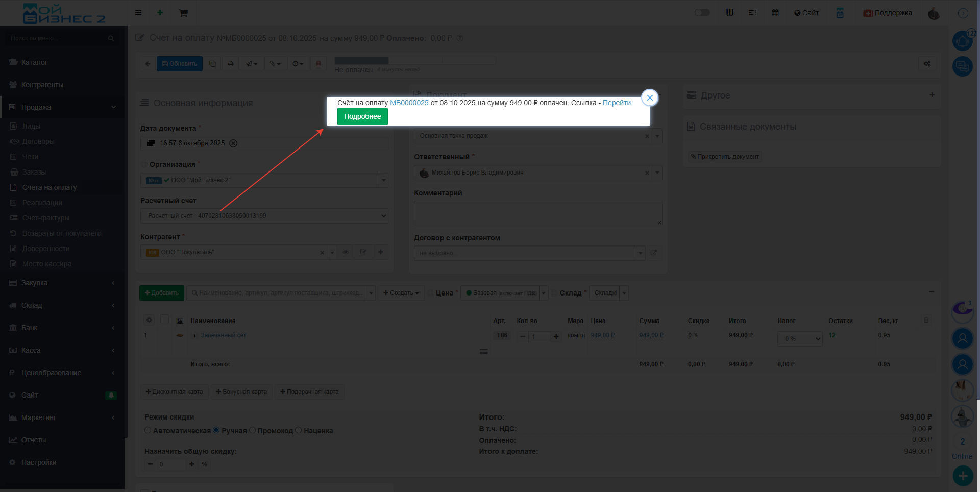Select the Автоматическая discount mode

(x=148, y=430)
